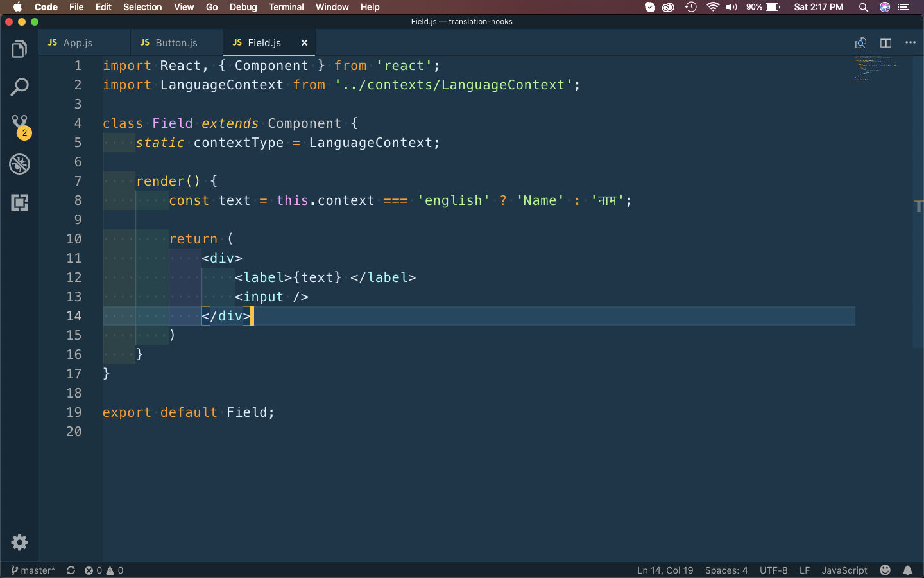924x578 pixels.
Task: Open the Search view in activity bar
Action: pyautogui.click(x=19, y=87)
